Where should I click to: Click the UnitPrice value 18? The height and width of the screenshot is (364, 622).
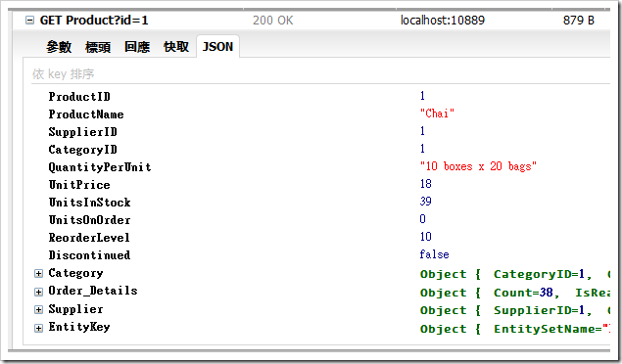426,184
